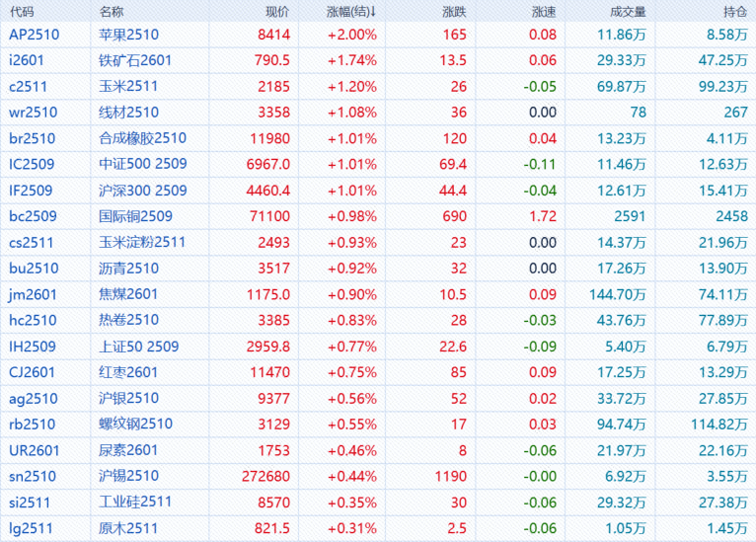Viewport: 756px width, 542px height.
Task: Select 沪深300 2509 contract name
Action: (142, 190)
